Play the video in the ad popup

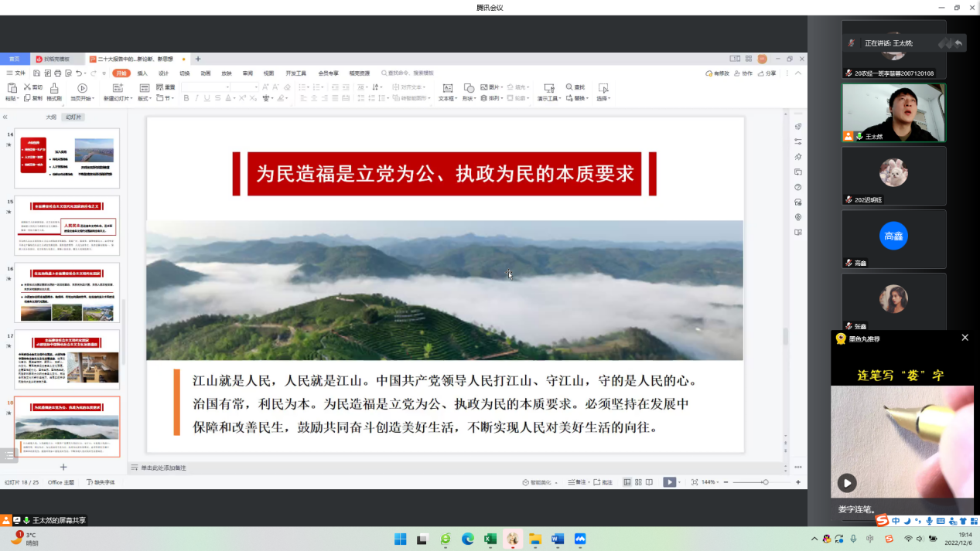(x=847, y=483)
